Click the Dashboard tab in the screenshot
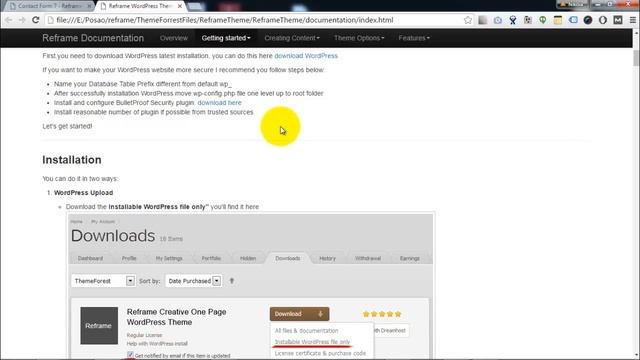This screenshot has width=640, height=360. click(x=90, y=258)
